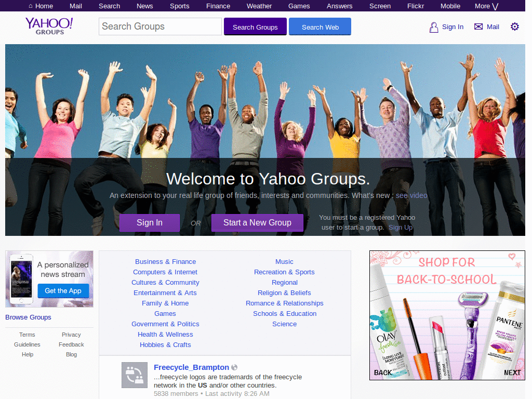Browse the Regional category

click(x=284, y=283)
